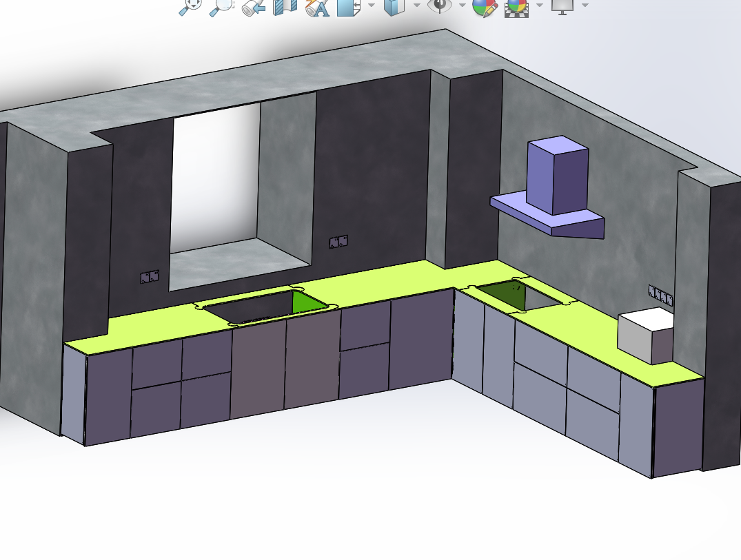The height and width of the screenshot is (560, 741).
Task: Expand the Display Style dropdown arrow
Action: (x=417, y=6)
